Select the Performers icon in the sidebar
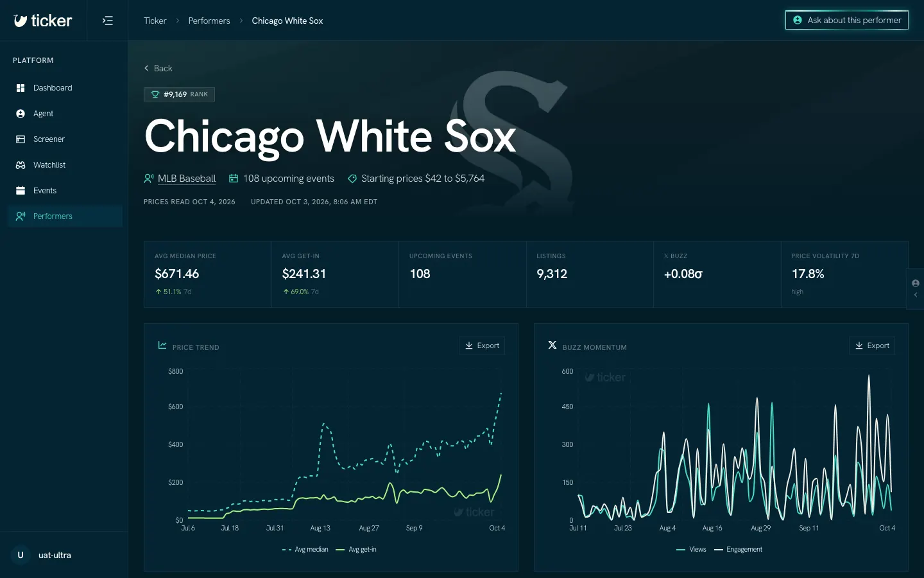The image size is (924, 578). [x=21, y=216]
